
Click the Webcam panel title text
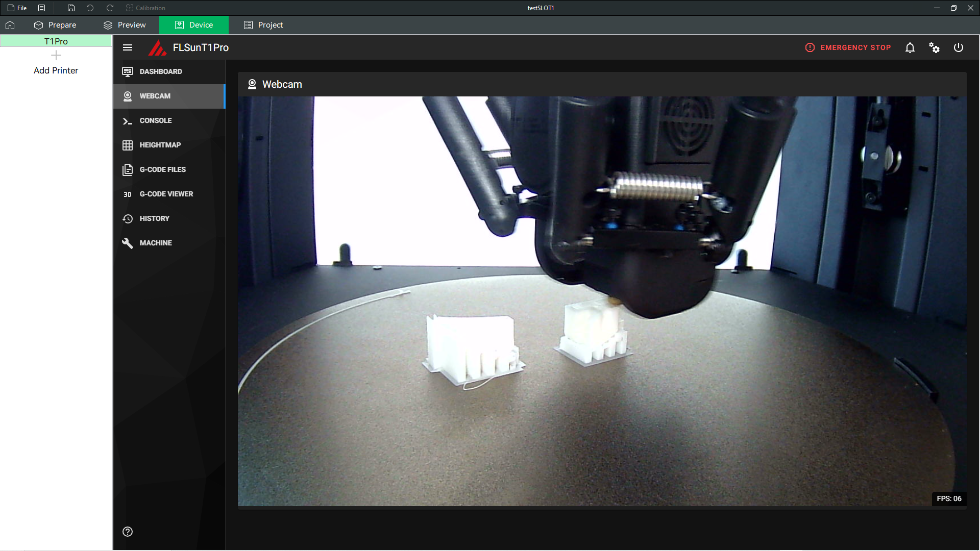point(282,84)
